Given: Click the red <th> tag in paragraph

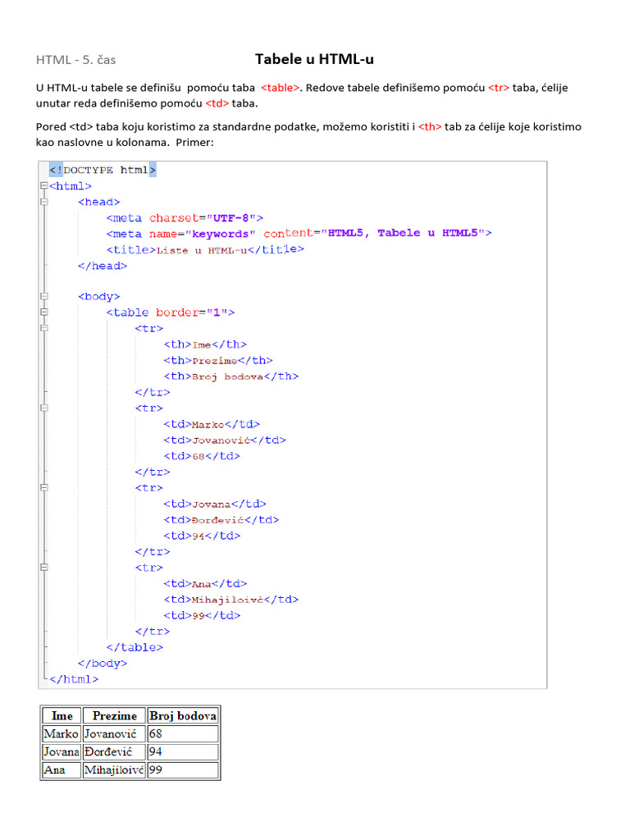Looking at the screenshot, I should pos(430,127).
